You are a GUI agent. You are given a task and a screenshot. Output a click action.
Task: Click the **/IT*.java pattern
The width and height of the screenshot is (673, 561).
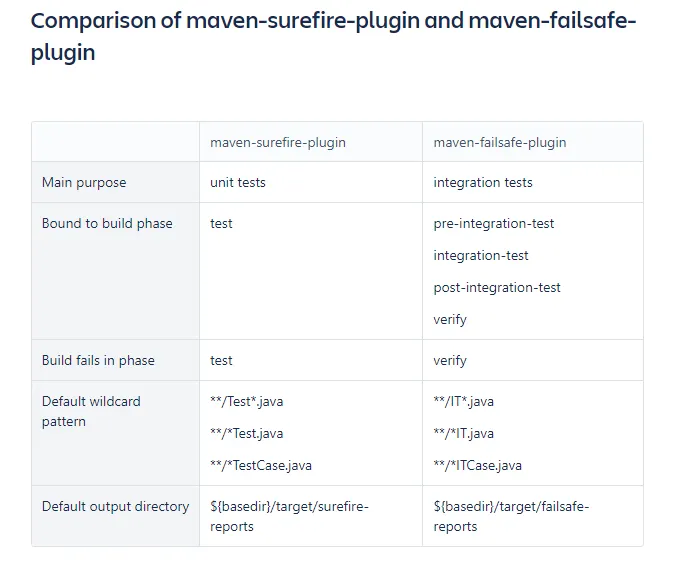pos(464,402)
